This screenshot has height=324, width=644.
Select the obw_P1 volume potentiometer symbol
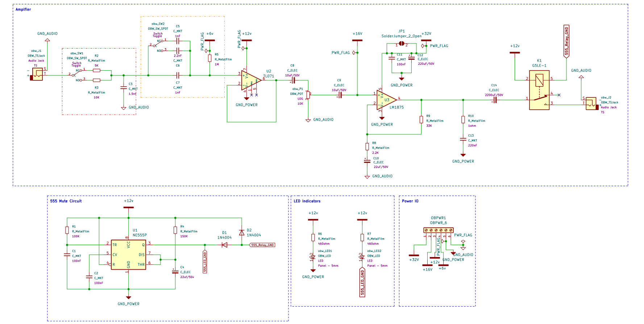click(308, 95)
